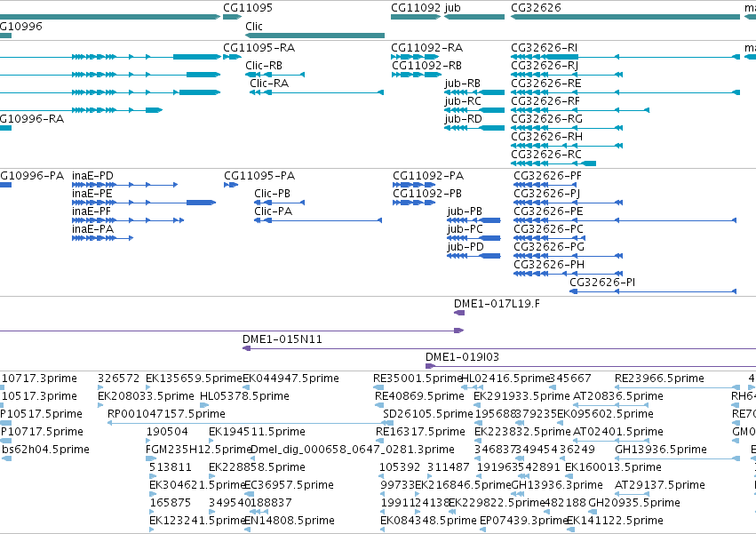Select EST RE35001.5prime

point(418,379)
